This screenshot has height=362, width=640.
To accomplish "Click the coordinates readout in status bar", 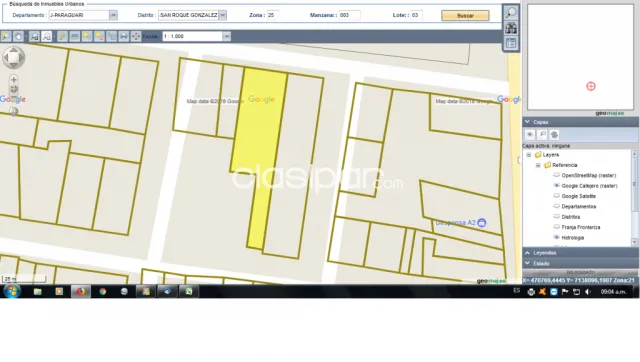I will pos(579,280).
